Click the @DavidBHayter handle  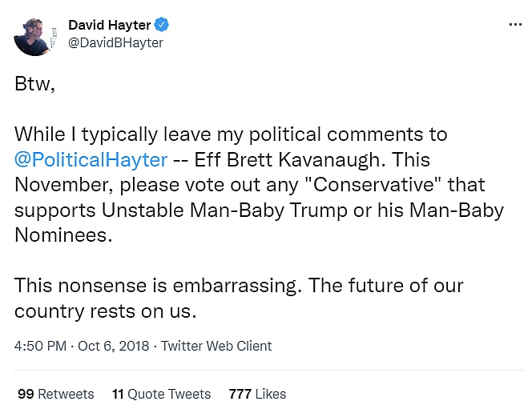coord(115,42)
